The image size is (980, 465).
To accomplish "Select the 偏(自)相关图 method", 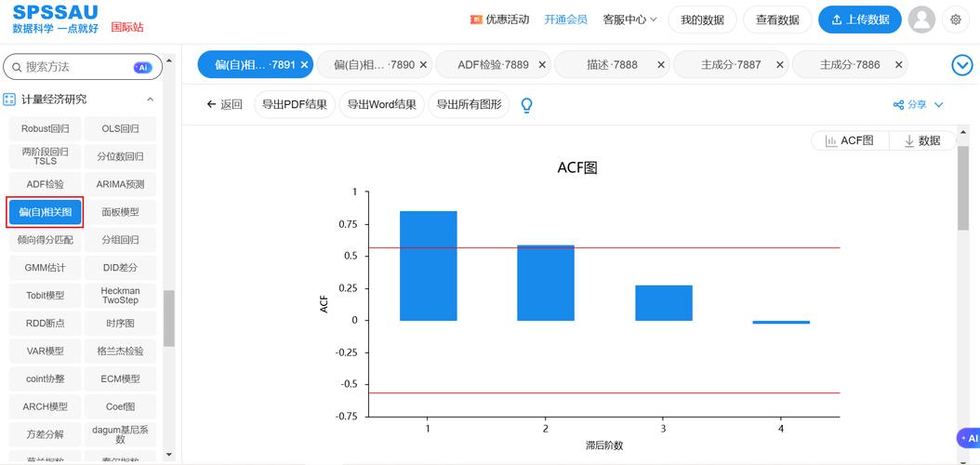I will click(x=45, y=212).
